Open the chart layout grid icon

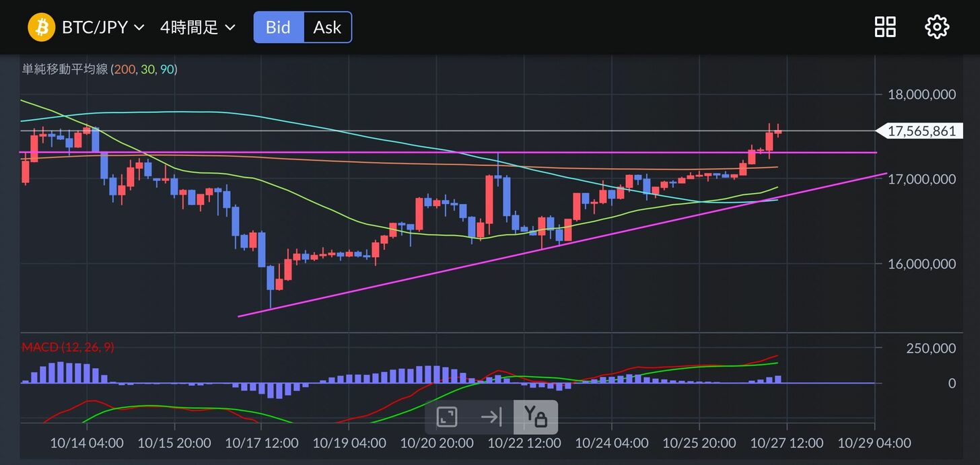click(x=884, y=28)
